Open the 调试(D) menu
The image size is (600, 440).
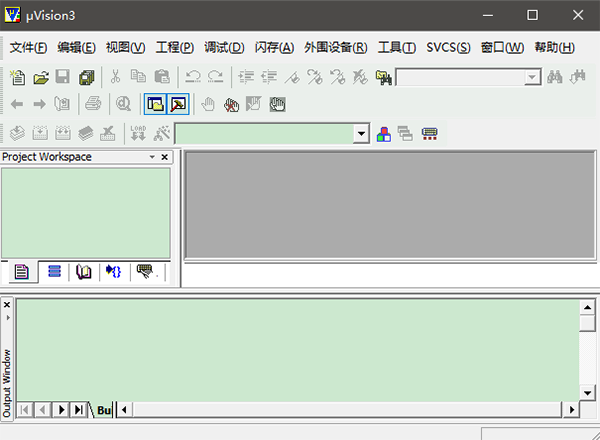pos(224,47)
